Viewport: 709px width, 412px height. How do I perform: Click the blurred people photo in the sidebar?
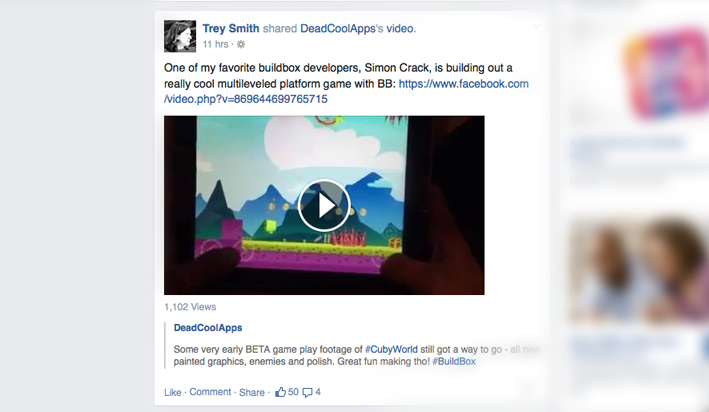click(x=639, y=271)
